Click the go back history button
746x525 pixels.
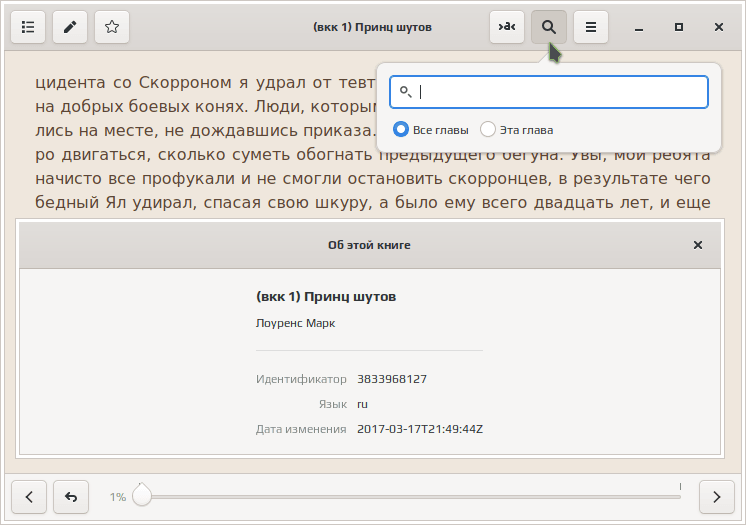pos(71,496)
